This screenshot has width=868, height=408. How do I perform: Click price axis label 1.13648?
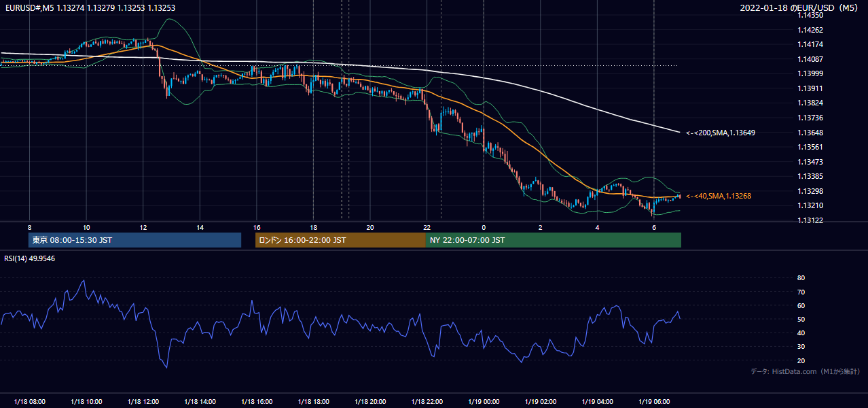coord(810,133)
